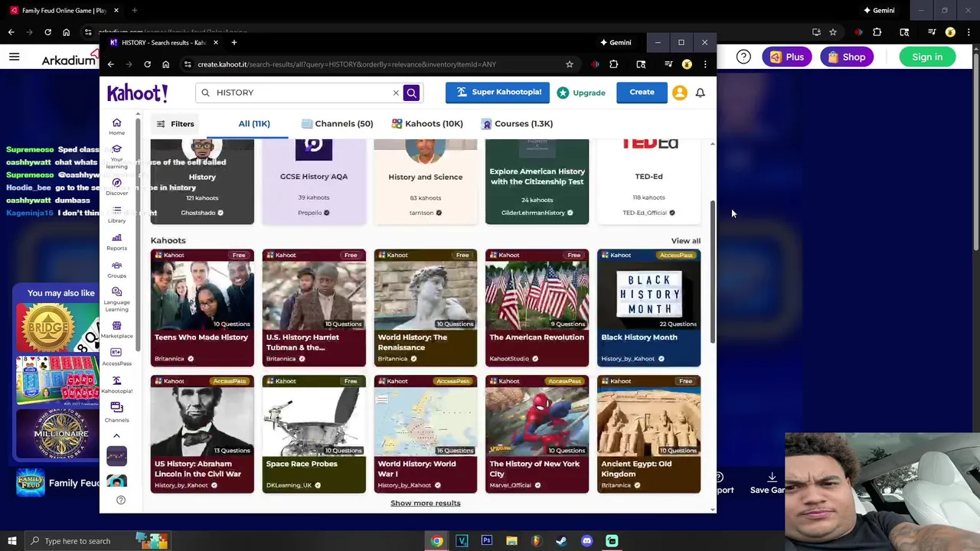Open Photoshop from taskbar
This screenshot has height=551, width=980.
486,541
